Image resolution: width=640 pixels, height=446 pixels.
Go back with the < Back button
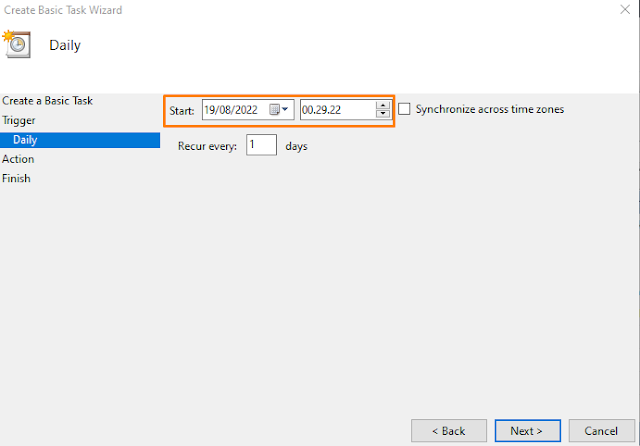pos(449,430)
